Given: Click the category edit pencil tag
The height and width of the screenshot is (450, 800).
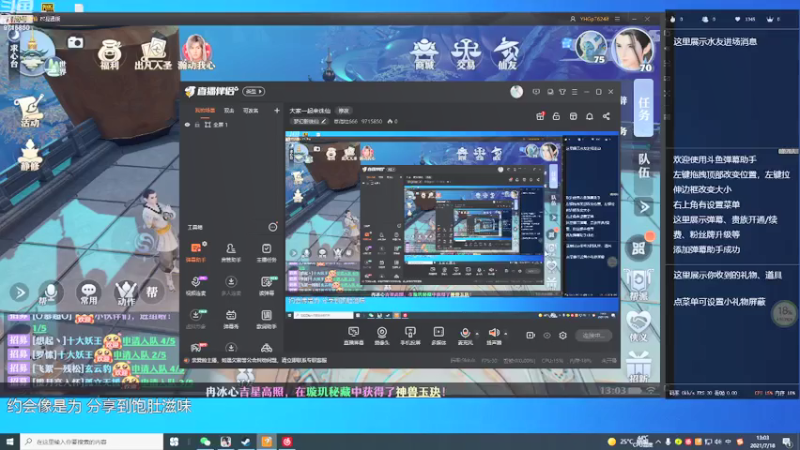Looking at the screenshot, I should point(310,121).
